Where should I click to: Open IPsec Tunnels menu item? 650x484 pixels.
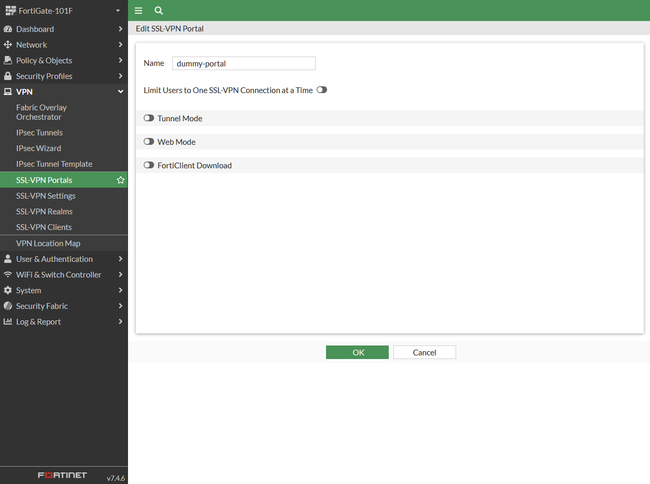point(64,133)
